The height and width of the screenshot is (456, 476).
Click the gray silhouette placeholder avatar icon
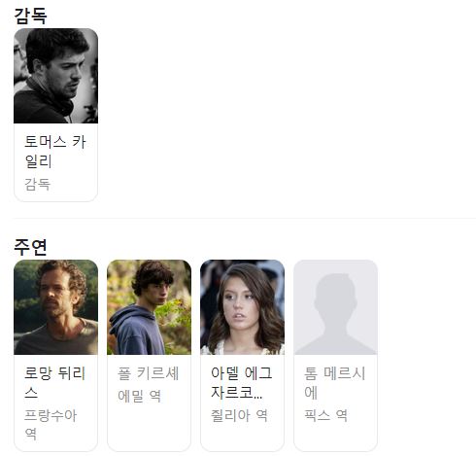tap(335, 307)
